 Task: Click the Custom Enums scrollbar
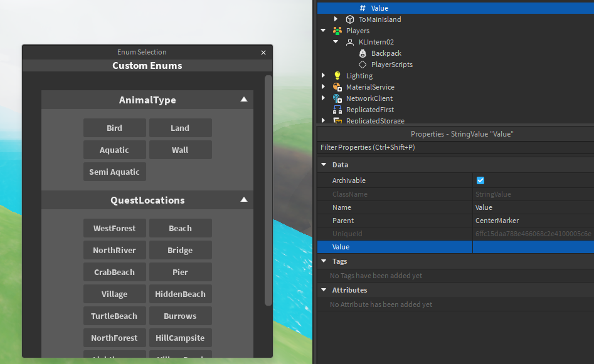268,188
